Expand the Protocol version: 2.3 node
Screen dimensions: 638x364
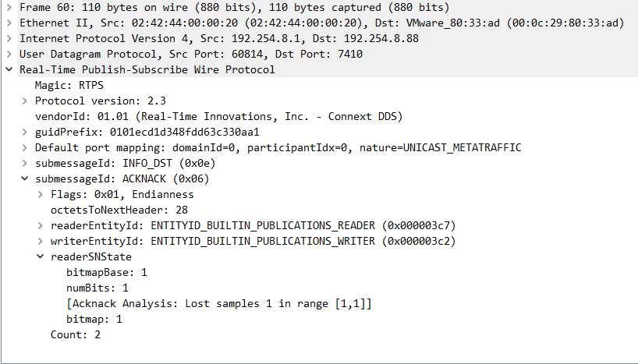click(x=25, y=101)
